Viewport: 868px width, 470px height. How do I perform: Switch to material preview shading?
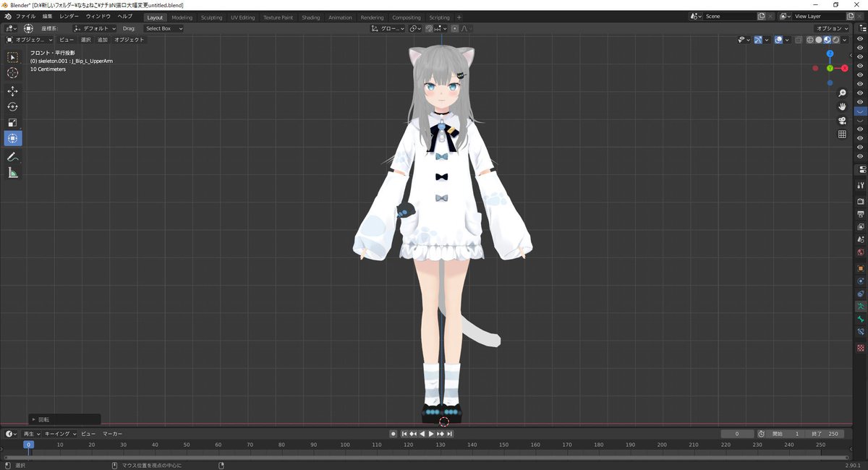pos(827,40)
